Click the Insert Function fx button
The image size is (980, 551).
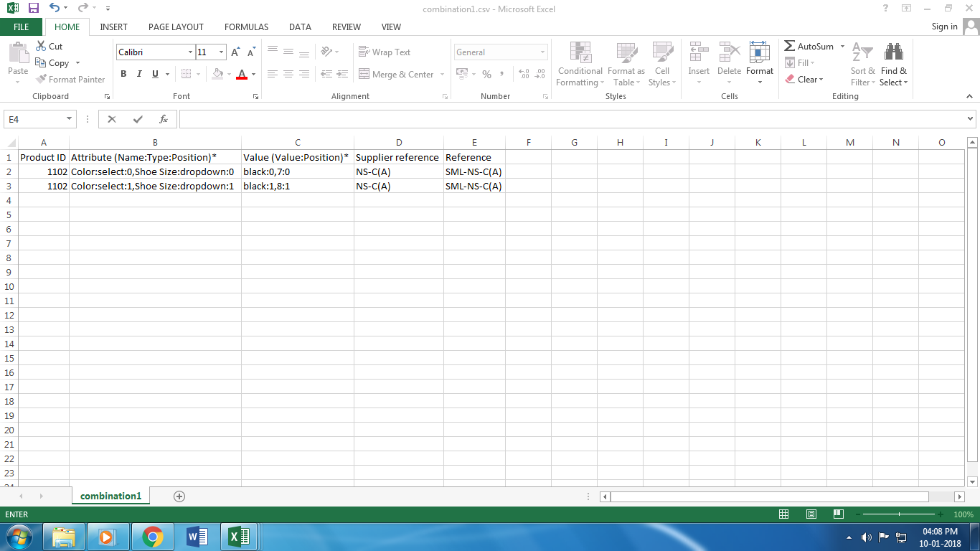[164, 119]
